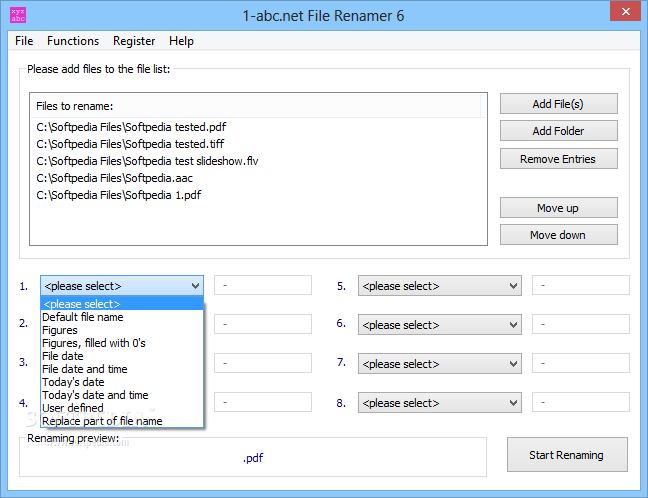
Task: Open the Register menu
Action: 134,41
